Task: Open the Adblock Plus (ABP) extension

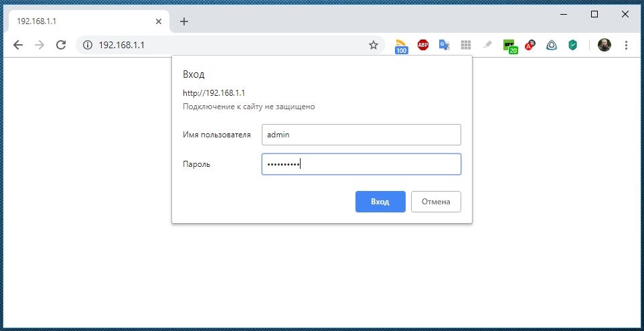Action: (x=423, y=45)
